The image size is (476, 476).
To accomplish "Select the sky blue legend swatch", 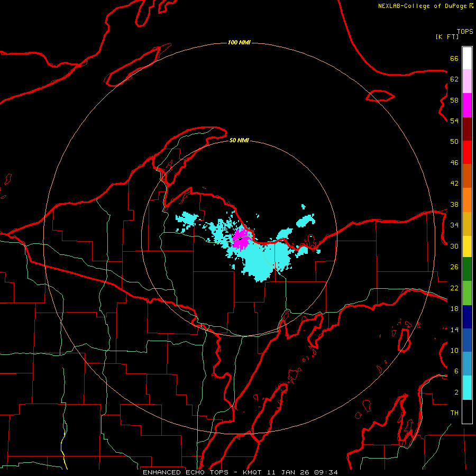I will coord(467,363).
